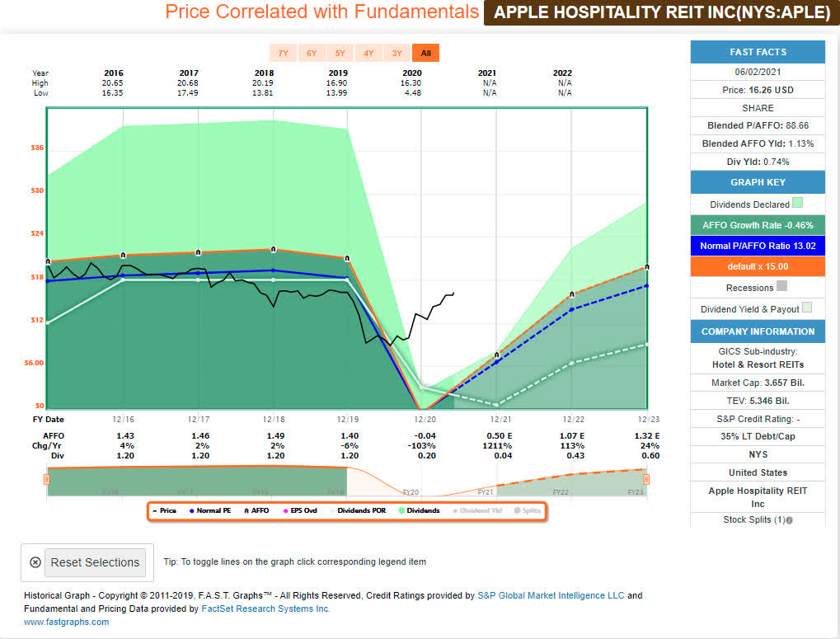Click the 1211% change value
The height and width of the screenshot is (639, 840).
(x=497, y=445)
